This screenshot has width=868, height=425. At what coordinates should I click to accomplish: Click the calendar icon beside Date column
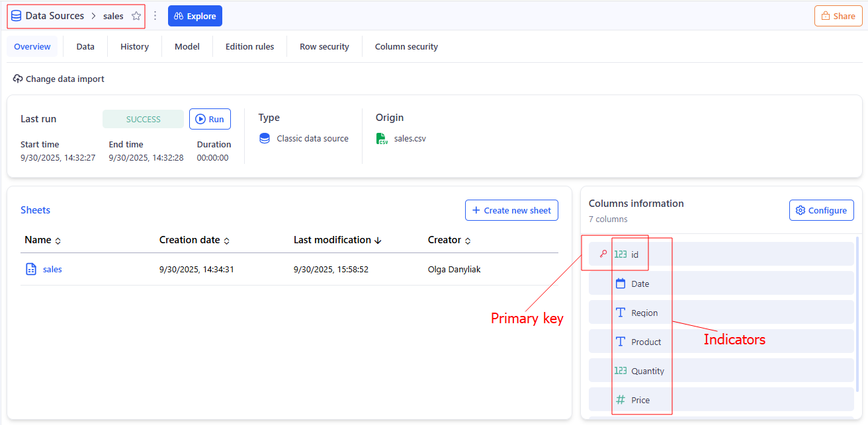621,284
